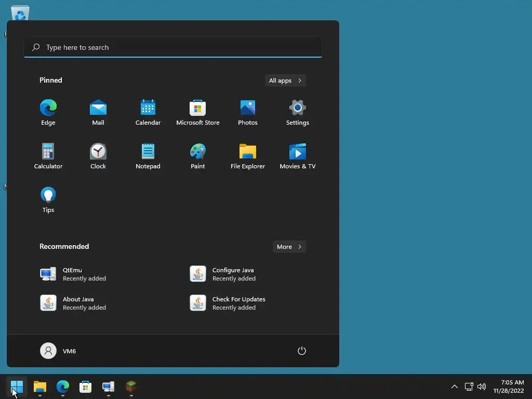
Task: Open Microsoft Store from the pinned apps
Action: pos(198,113)
